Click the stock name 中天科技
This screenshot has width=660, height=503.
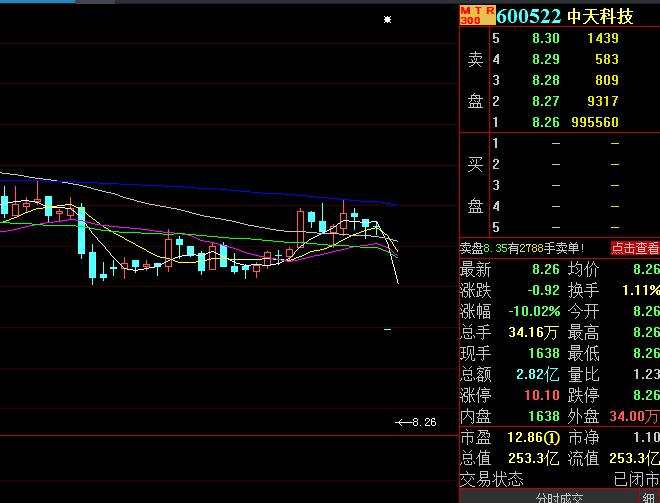[600, 16]
